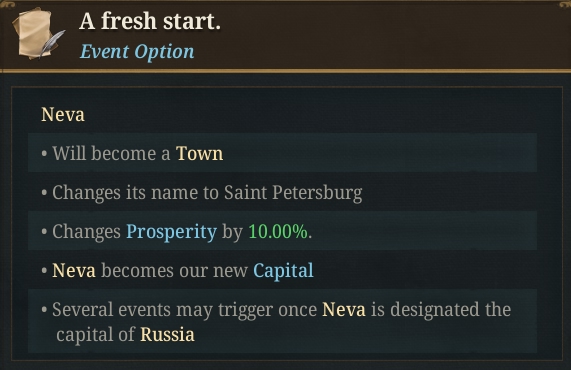The image size is (571, 370).
Task: Click the green 10.00% value
Action: coord(278,232)
